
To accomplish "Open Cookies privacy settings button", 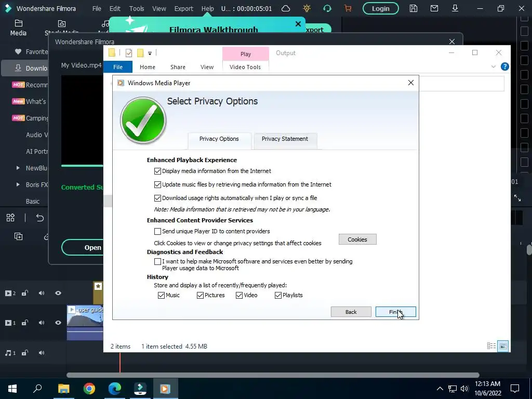I will [x=357, y=240].
